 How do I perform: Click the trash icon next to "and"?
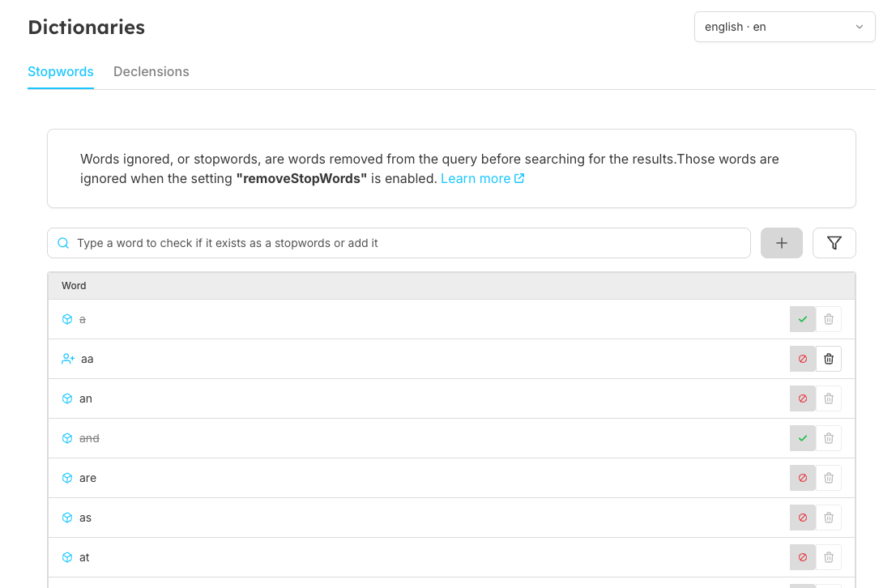[x=828, y=438]
